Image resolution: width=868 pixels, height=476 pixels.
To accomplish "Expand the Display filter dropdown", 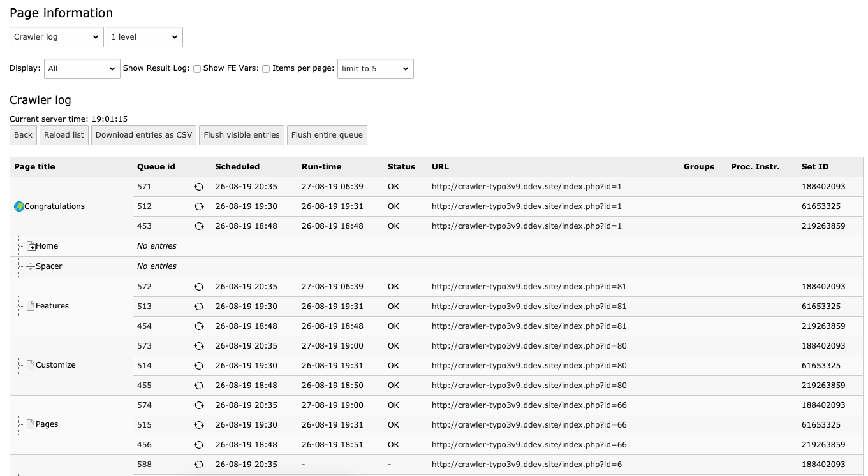I will (82, 69).
